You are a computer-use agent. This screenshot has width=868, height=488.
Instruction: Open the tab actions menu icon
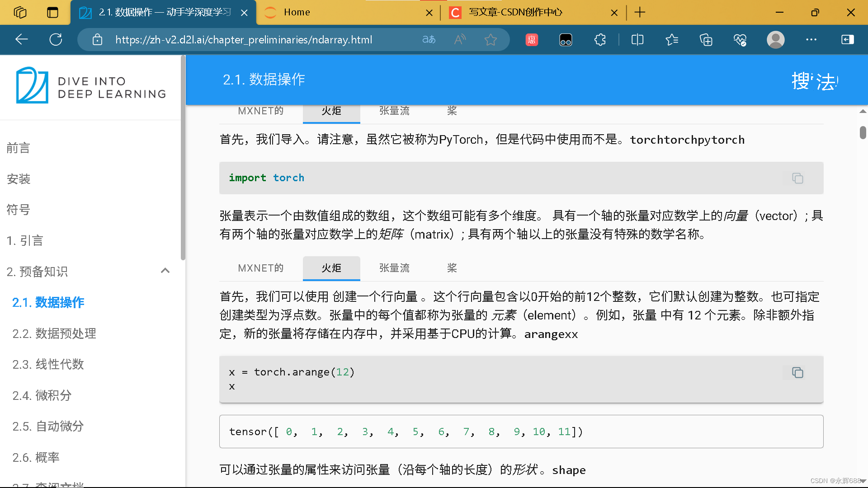pyautogui.click(x=52, y=12)
